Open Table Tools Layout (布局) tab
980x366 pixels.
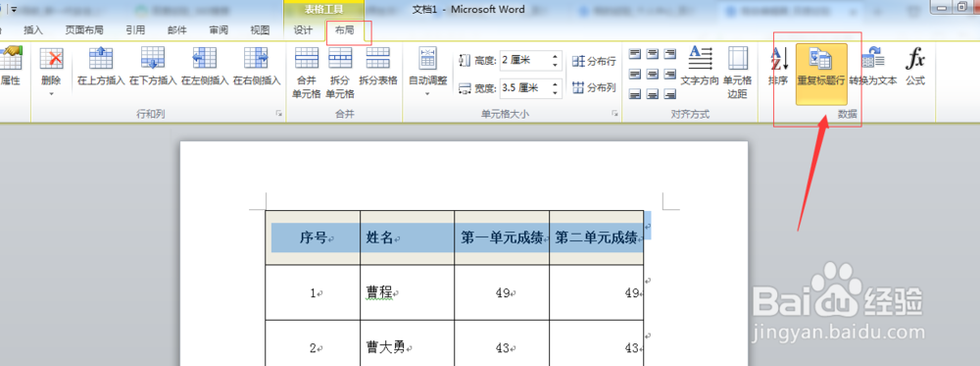point(344,30)
